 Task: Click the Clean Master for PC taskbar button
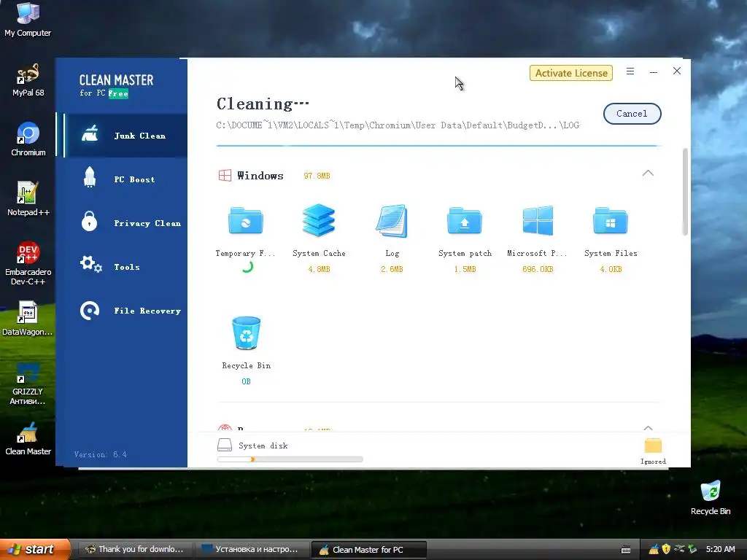click(x=368, y=550)
